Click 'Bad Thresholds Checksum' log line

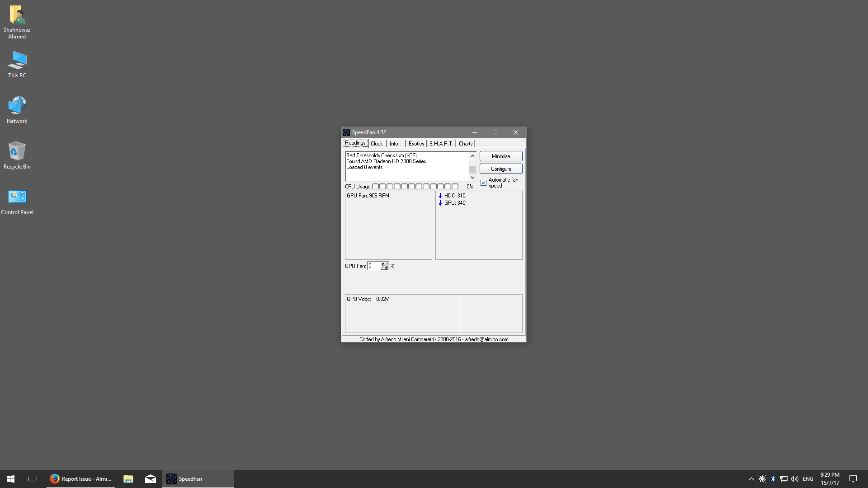382,155
